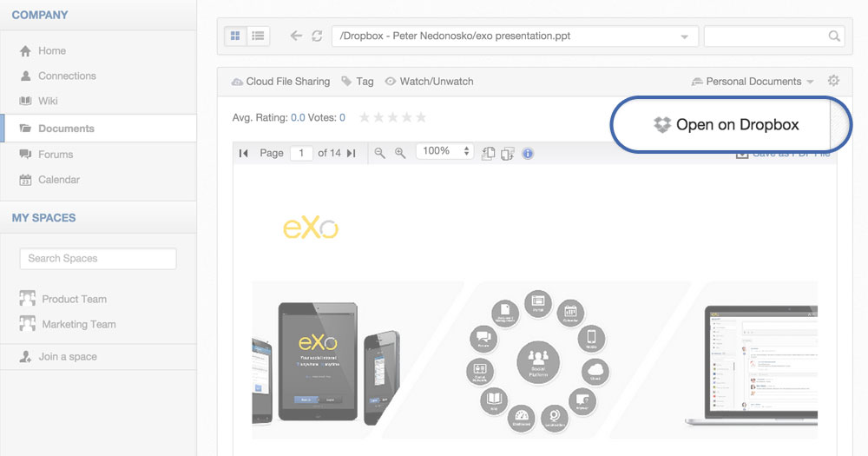Click the MY SPACES header

43,218
